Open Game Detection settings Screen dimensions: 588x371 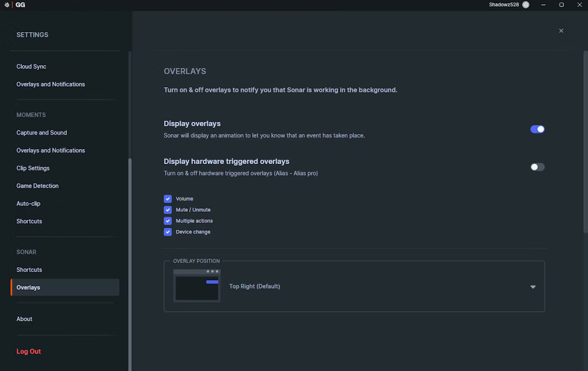(x=37, y=186)
